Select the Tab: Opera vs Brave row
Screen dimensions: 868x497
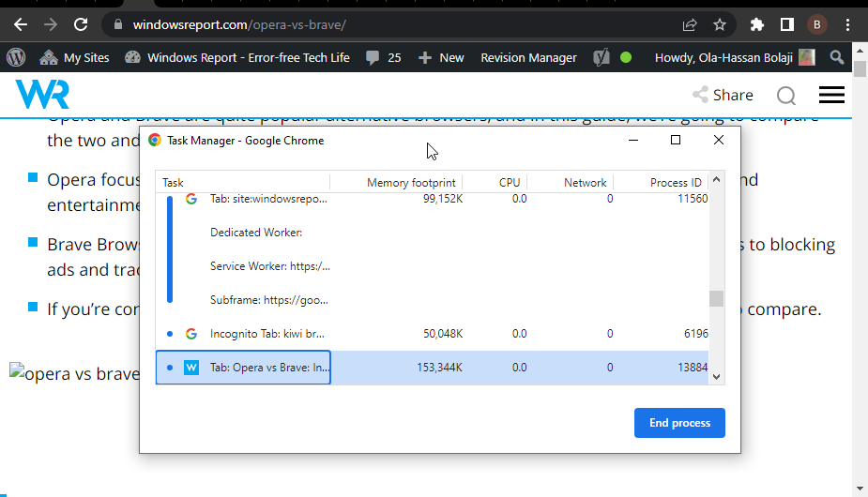coord(432,368)
